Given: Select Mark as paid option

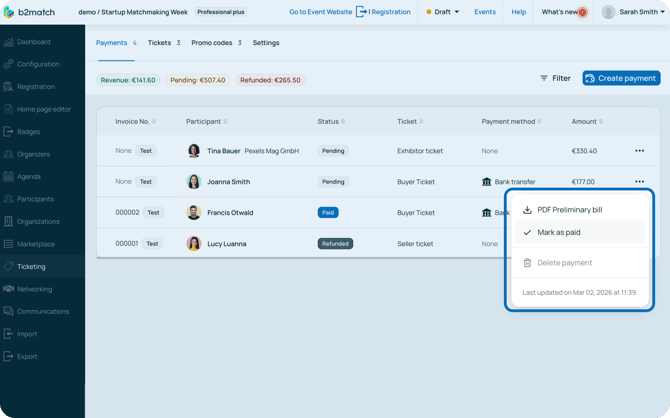Looking at the screenshot, I should click(558, 232).
